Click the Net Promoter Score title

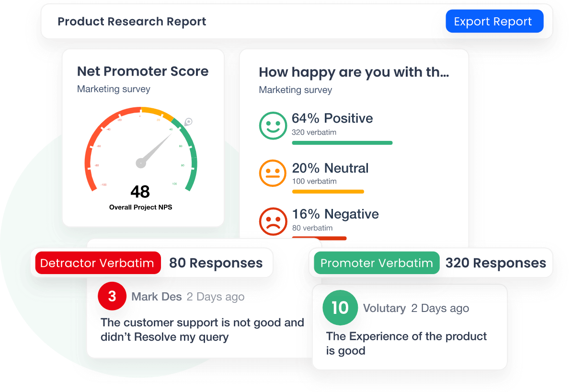[143, 71]
